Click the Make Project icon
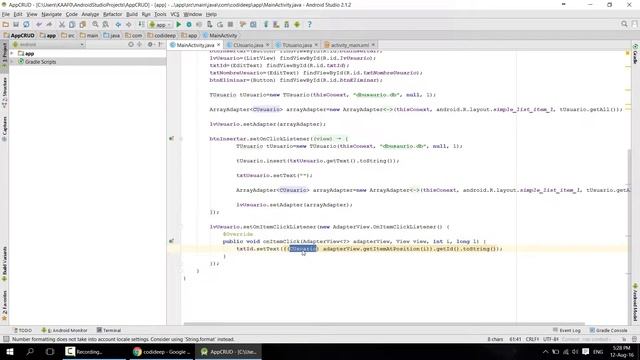The height and width of the screenshot is (360, 640). [141, 24]
